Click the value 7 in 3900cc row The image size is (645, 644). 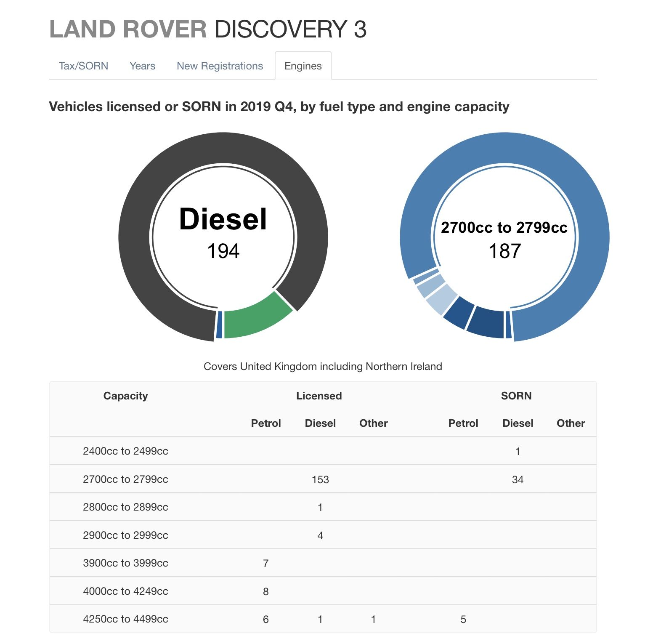tap(265, 564)
